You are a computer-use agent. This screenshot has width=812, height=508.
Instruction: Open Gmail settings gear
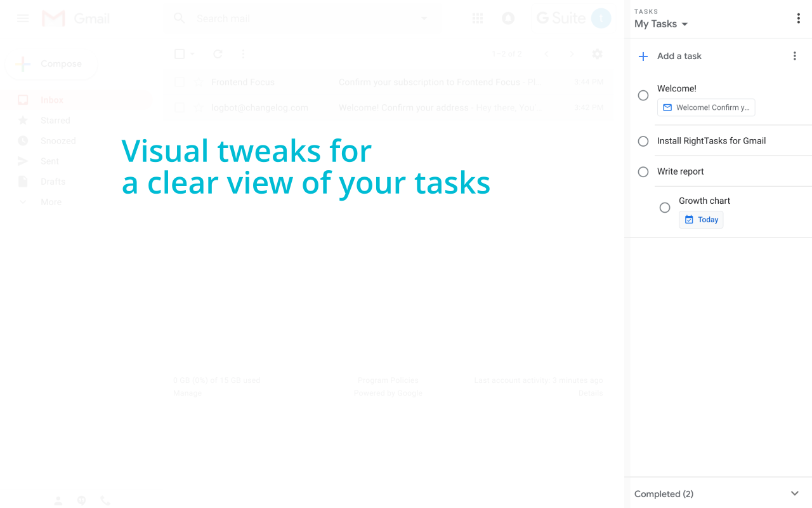click(597, 54)
